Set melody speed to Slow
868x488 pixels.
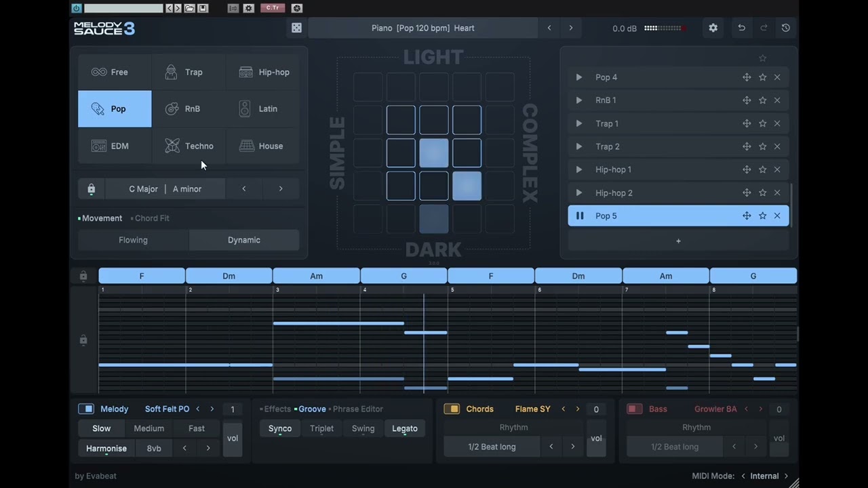click(x=102, y=428)
